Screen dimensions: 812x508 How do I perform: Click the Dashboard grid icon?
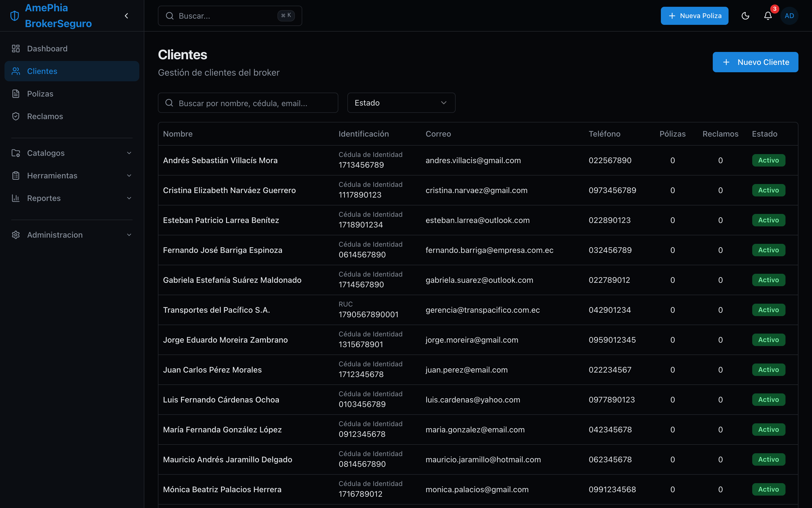(16, 49)
